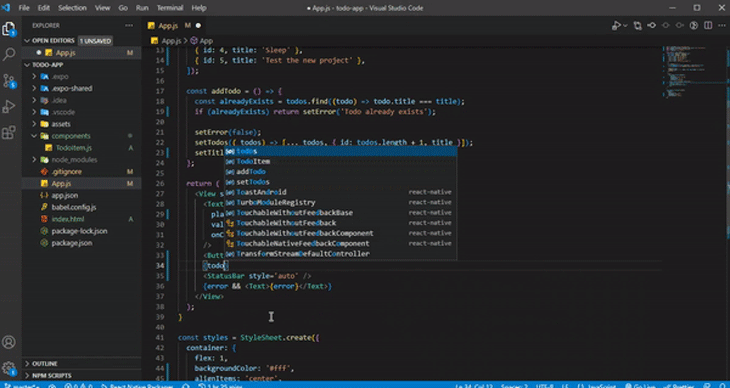
Task: Open the .gitignore file
Action: (x=81, y=171)
